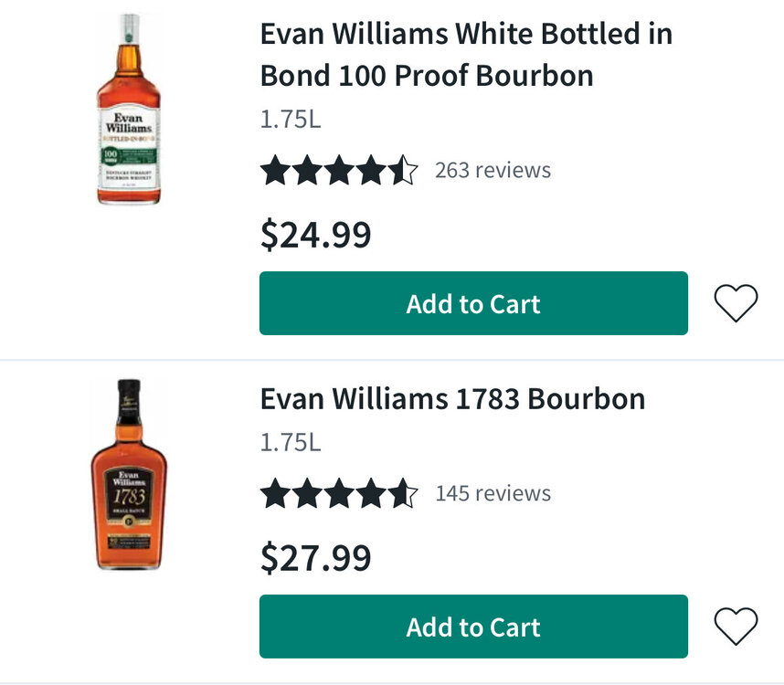Click the $24.99 price

tap(316, 235)
